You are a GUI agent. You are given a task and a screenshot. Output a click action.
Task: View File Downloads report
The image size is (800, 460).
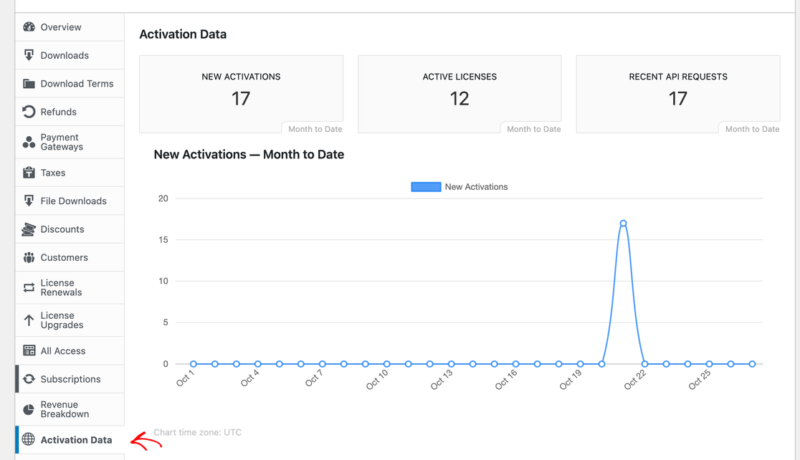pyautogui.click(x=70, y=201)
